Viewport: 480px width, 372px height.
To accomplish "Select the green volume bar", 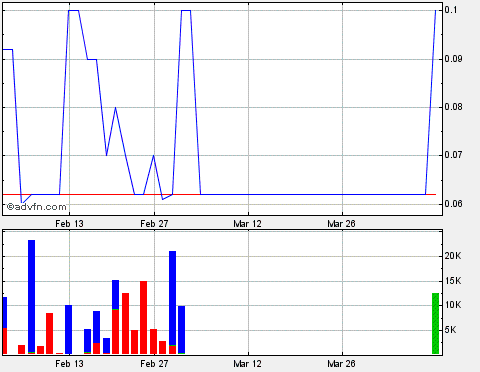I will point(435,323).
